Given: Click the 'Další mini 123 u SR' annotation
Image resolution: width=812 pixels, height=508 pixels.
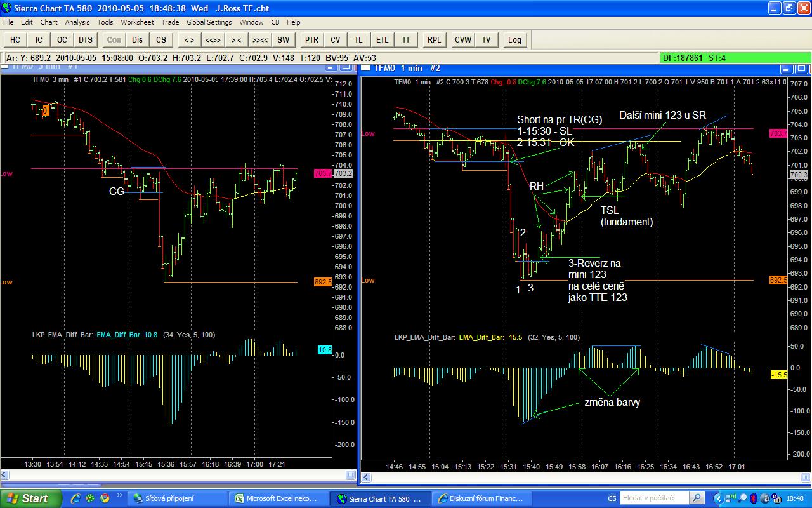Looking at the screenshot, I should click(x=662, y=115).
